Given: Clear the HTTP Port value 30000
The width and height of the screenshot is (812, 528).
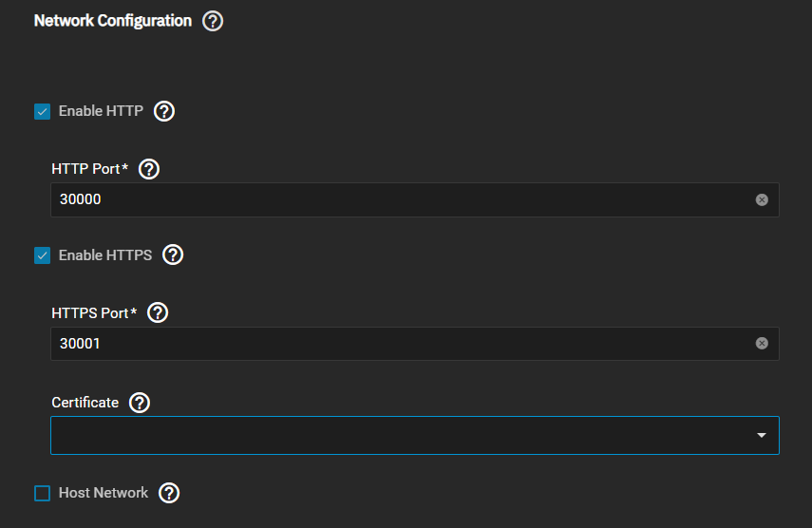Looking at the screenshot, I should (x=762, y=199).
